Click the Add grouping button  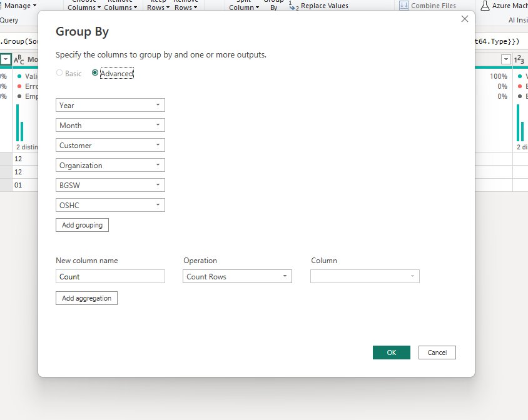82,225
